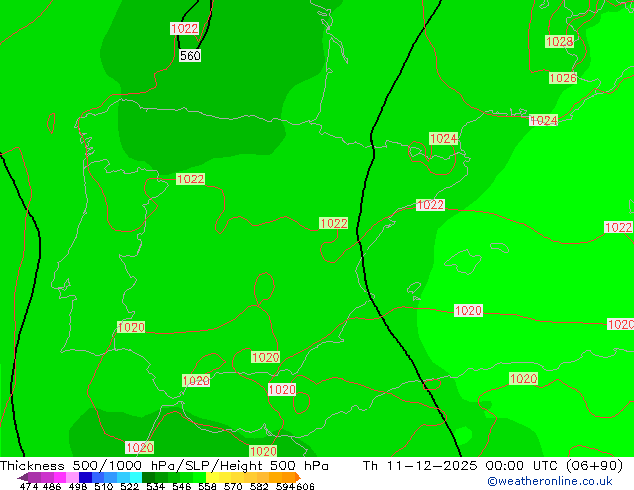Pick the bright yellow swatch above 558

tap(212, 477)
